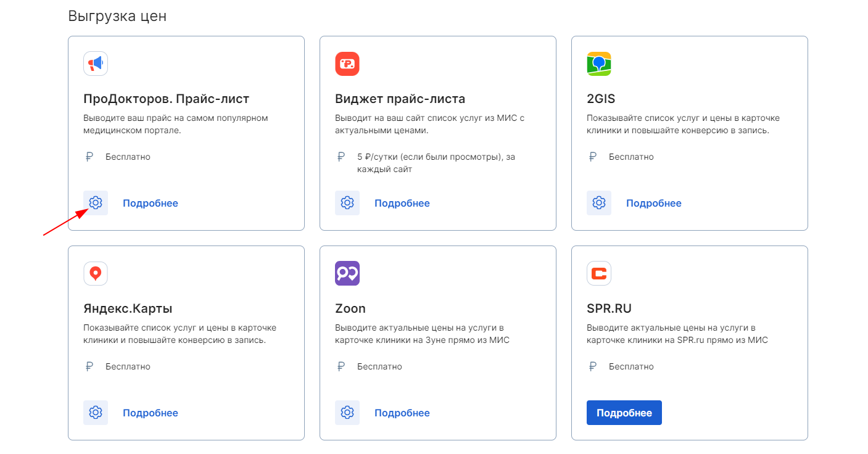
Task: Open Подробнее link for 2GIS
Action: tap(654, 204)
